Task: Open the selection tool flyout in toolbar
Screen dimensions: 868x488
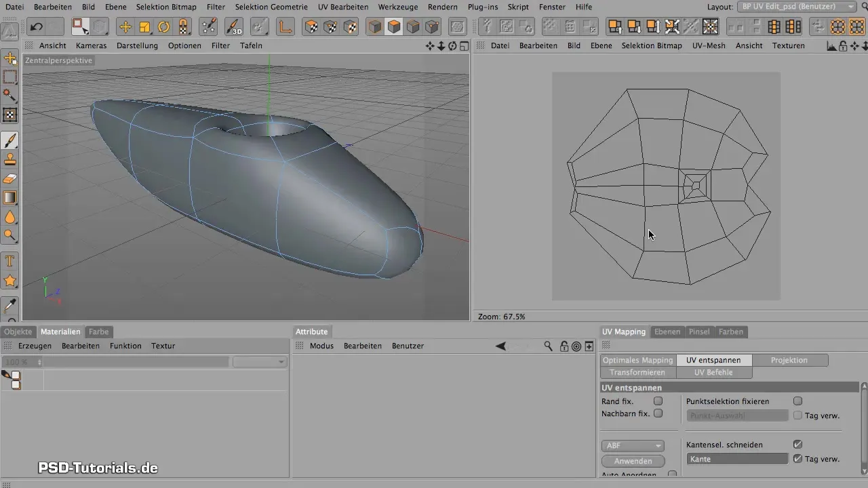Action: click(81, 27)
